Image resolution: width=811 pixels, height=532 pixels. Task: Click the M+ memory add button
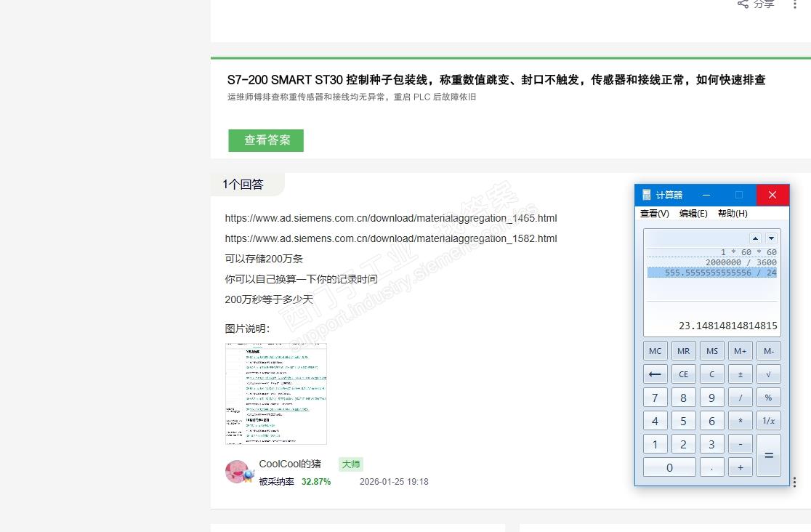pos(740,351)
